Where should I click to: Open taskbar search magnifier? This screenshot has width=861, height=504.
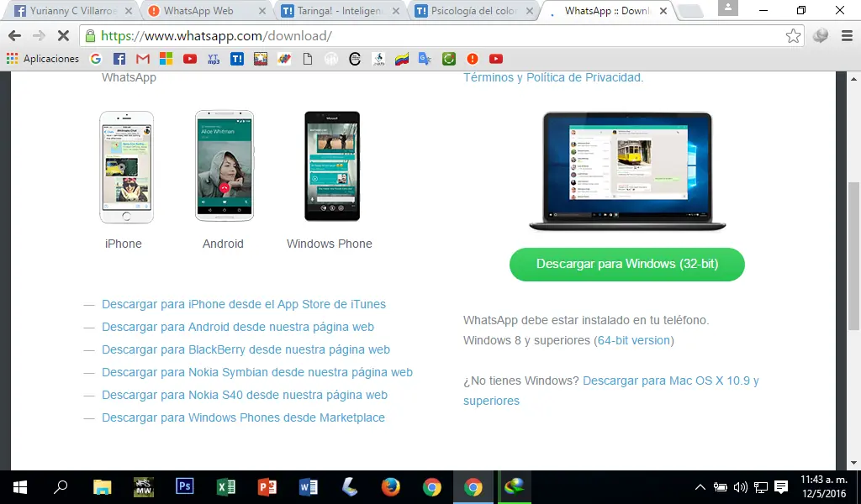coord(61,486)
